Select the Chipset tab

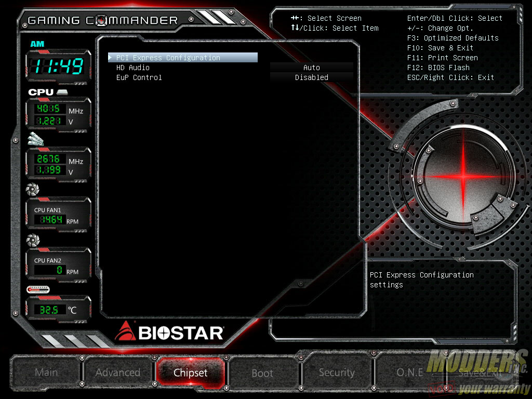190,373
